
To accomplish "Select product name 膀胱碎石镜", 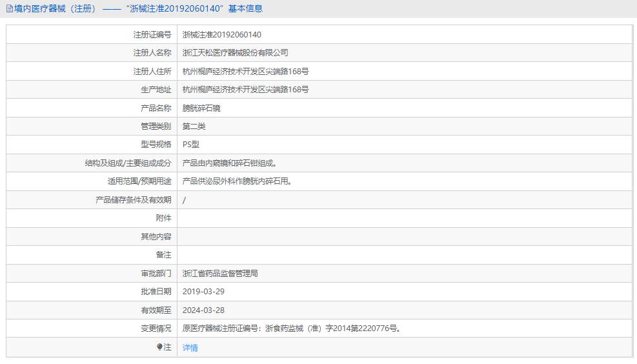I will (201, 108).
